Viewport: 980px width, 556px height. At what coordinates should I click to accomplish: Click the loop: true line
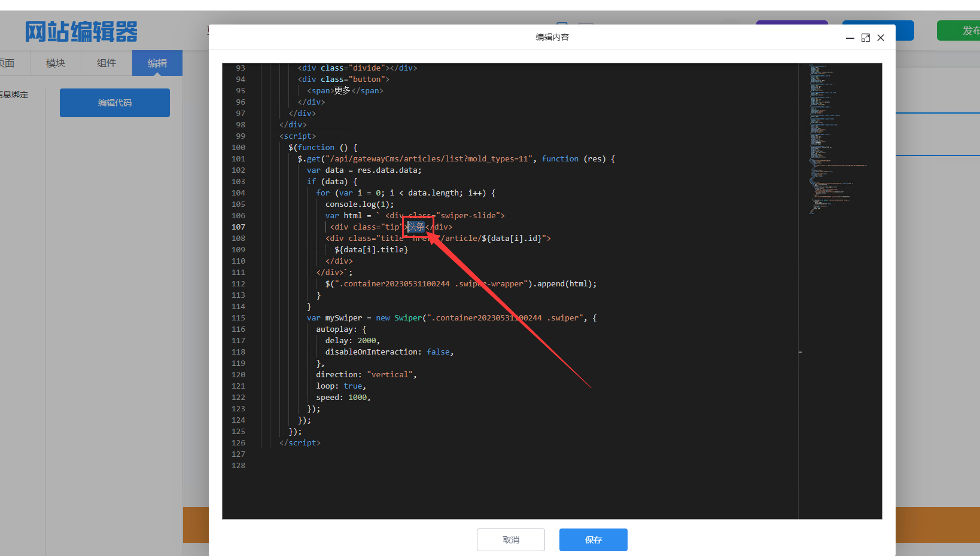pos(341,386)
